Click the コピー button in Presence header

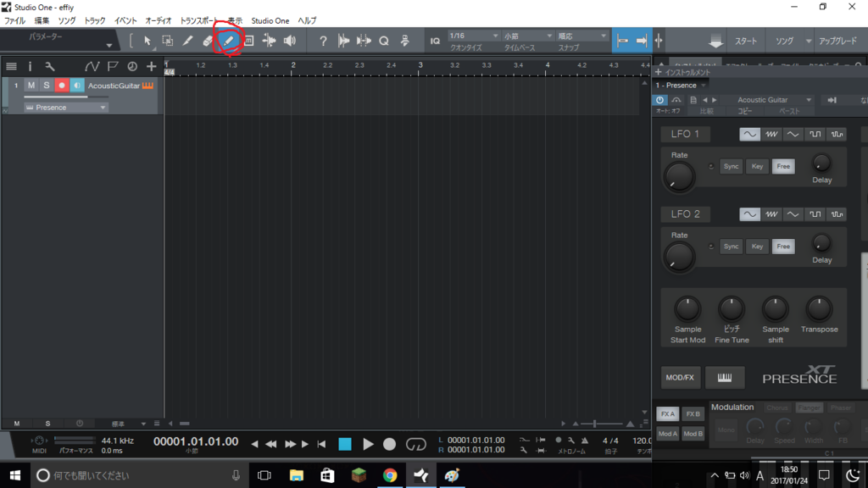pos(744,111)
